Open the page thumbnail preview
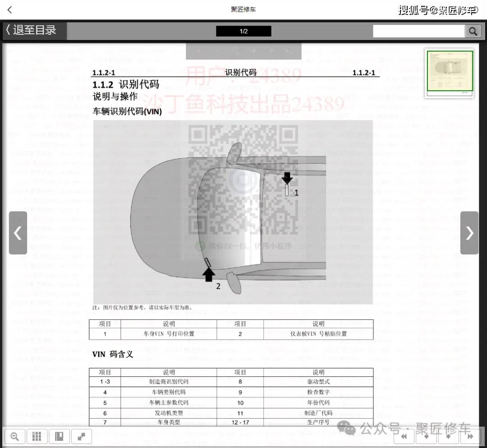This screenshot has width=487, height=448. pos(450,73)
